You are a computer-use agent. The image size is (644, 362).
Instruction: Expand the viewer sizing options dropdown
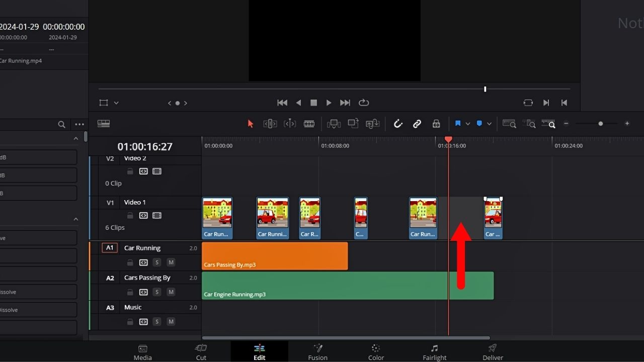116,103
